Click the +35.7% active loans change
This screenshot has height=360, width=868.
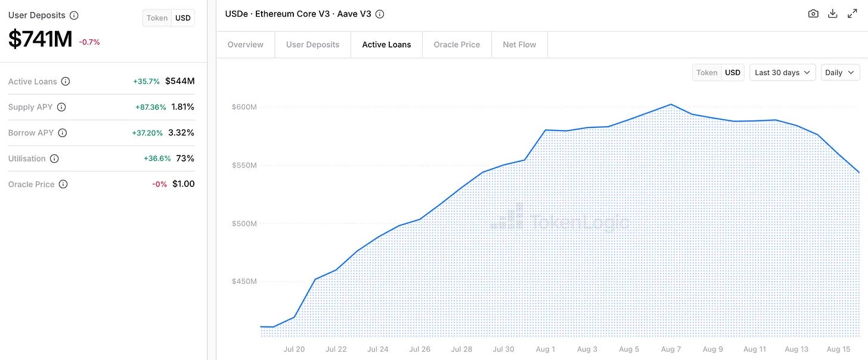(147, 82)
